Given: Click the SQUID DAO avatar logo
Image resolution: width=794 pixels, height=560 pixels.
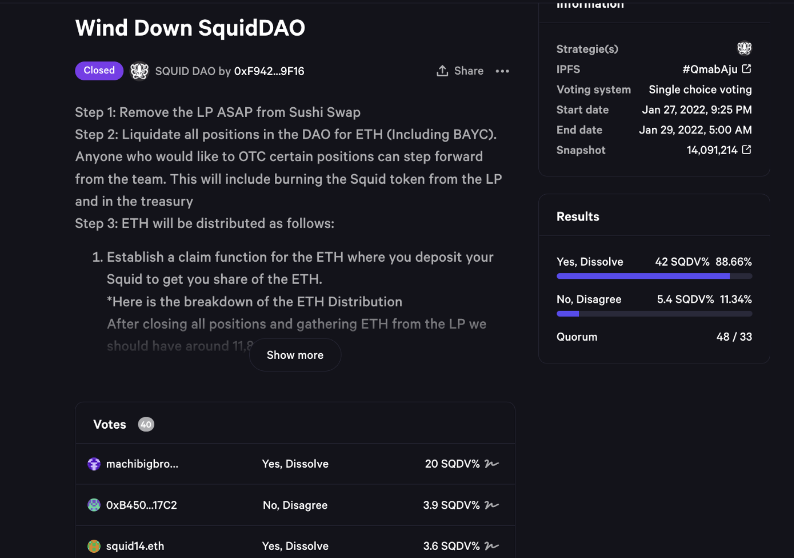Looking at the screenshot, I should pos(140,71).
